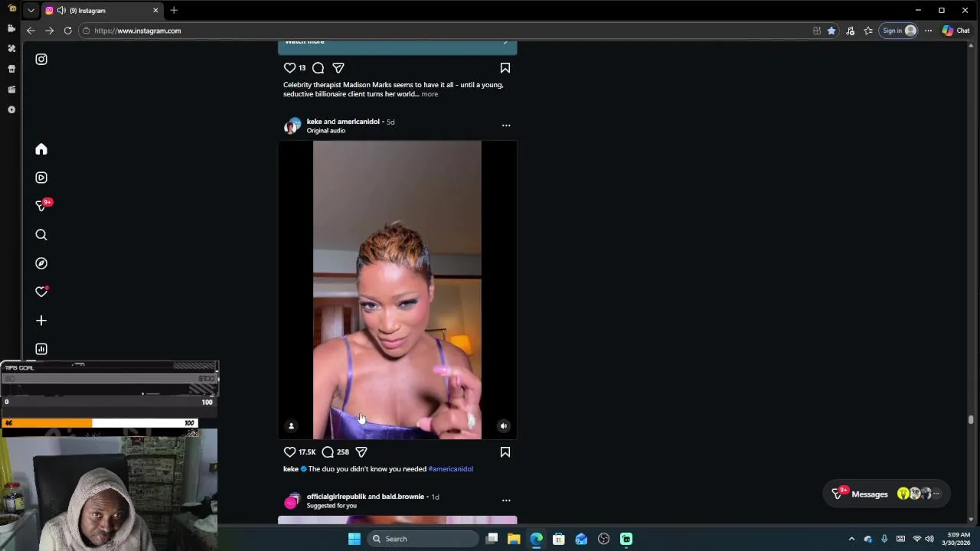Viewport: 980px width, 551px height.
Task: Open Explore compass icon
Action: 41,263
